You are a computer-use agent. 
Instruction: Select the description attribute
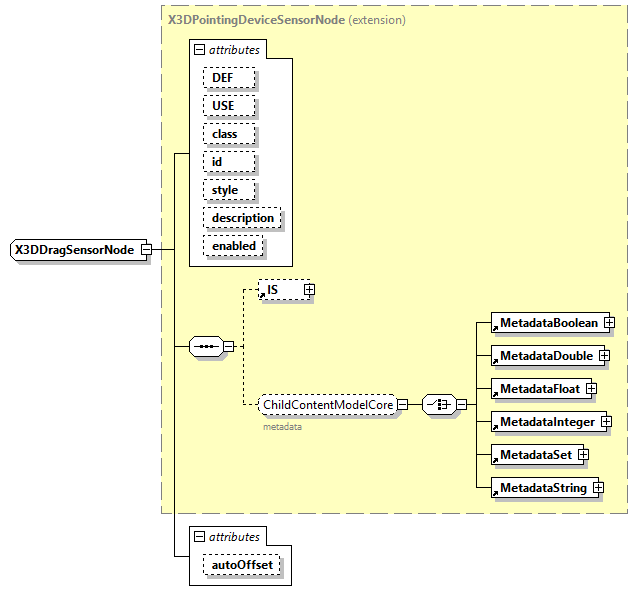coord(242,218)
